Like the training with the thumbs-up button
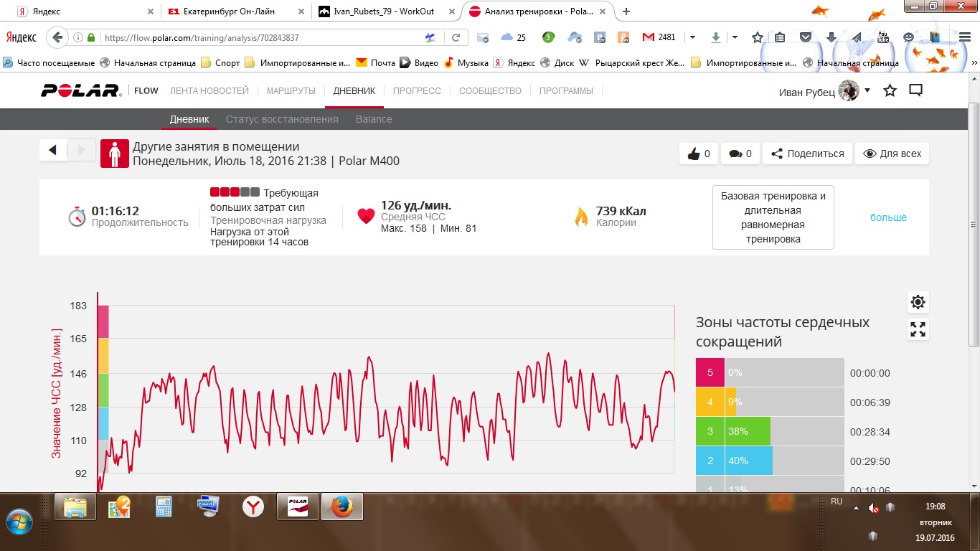 [699, 154]
